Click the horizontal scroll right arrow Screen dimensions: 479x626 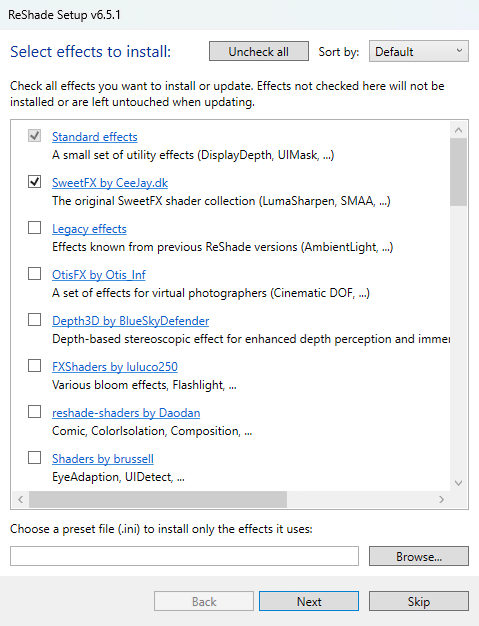441,499
